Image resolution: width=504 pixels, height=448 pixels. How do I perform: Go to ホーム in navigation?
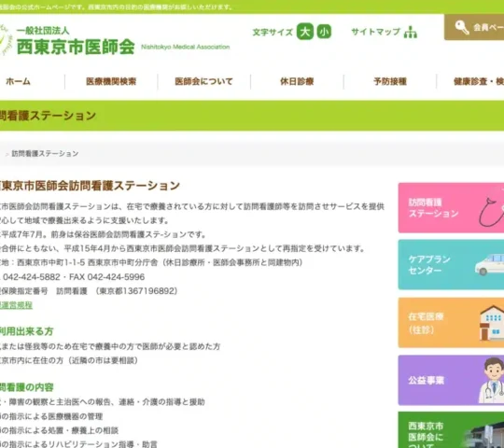click(18, 81)
